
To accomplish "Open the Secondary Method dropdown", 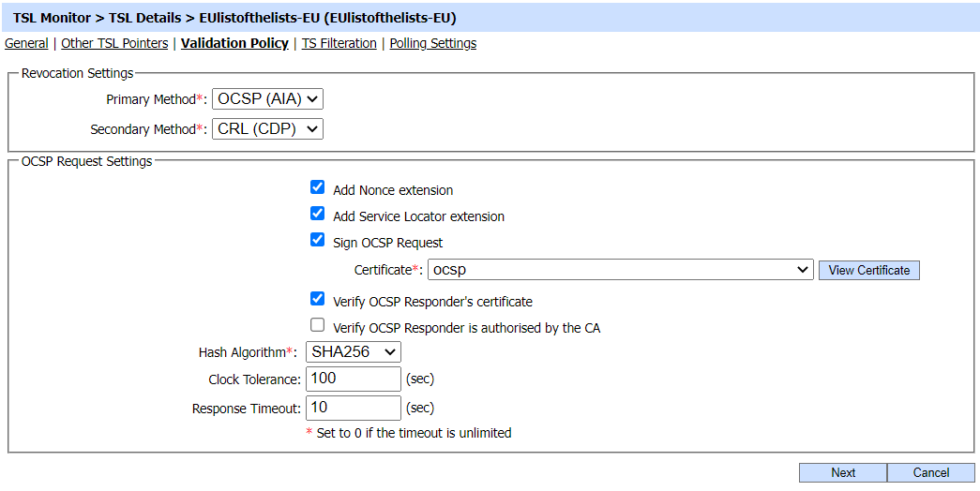I will click(x=267, y=129).
